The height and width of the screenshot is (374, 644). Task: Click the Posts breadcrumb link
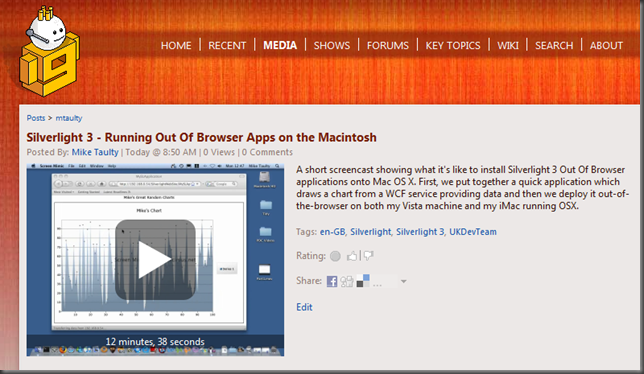(36, 118)
